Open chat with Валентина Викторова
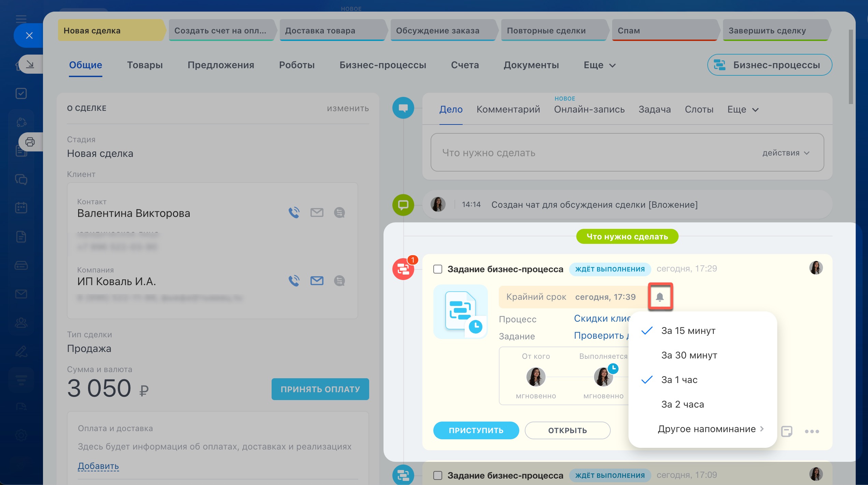 point(339,212)
